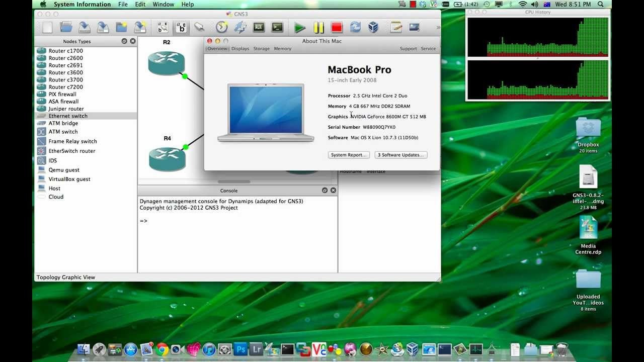Open the Window menu
The image size is (644, 362).
[164, 5]
